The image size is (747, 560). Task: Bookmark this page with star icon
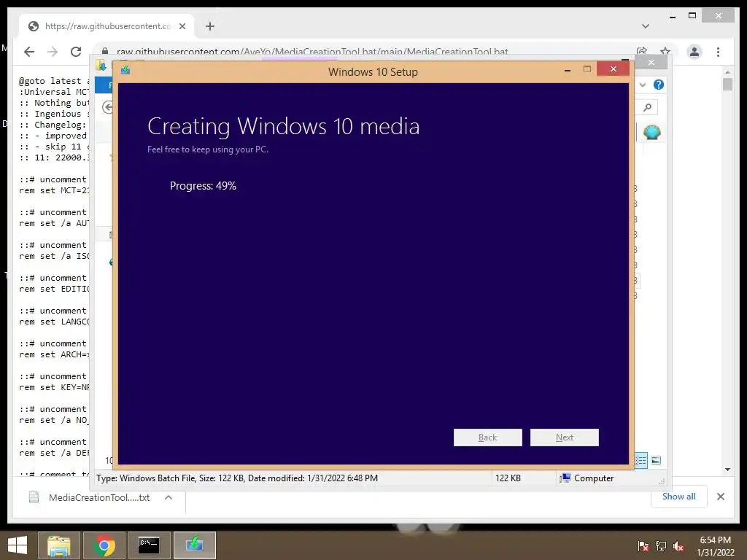point(665,51)
